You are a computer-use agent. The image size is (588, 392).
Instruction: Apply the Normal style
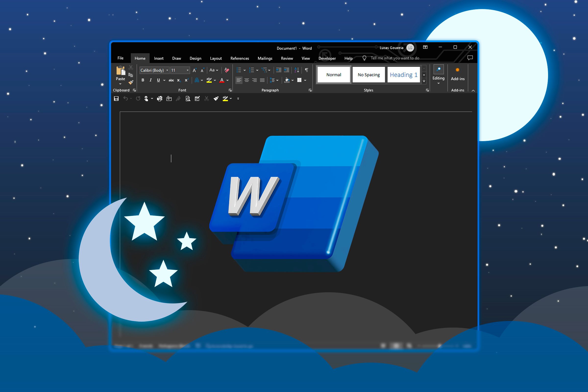click(334, 75)
